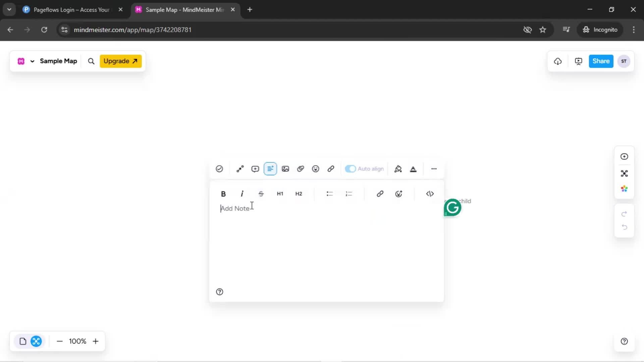Click the add topic plus circle icon
The image size is (644, 362).
point(624,157)
